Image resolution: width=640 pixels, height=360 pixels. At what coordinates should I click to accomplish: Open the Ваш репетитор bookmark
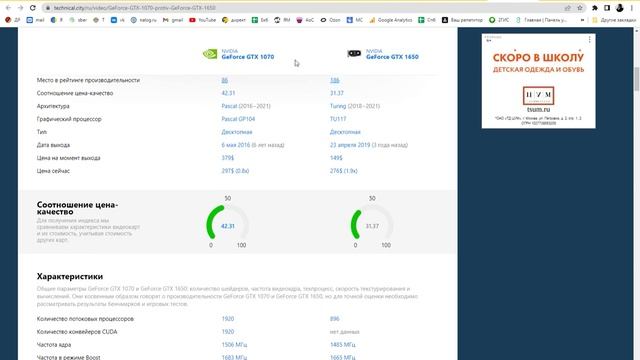[x=462, y=20]
